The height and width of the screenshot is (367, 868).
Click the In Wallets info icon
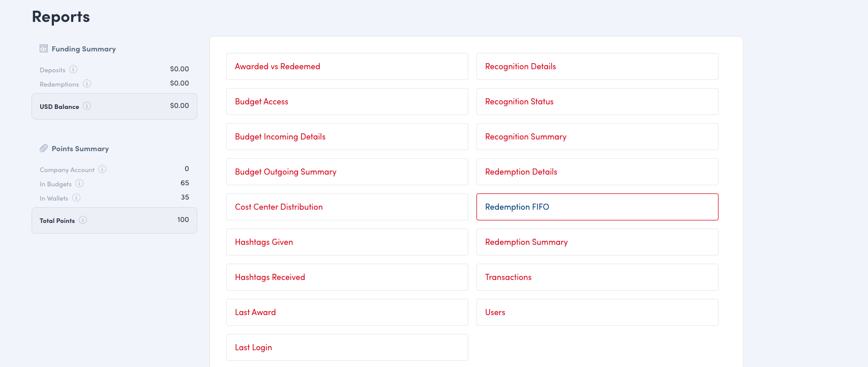[x=76, y=197]
